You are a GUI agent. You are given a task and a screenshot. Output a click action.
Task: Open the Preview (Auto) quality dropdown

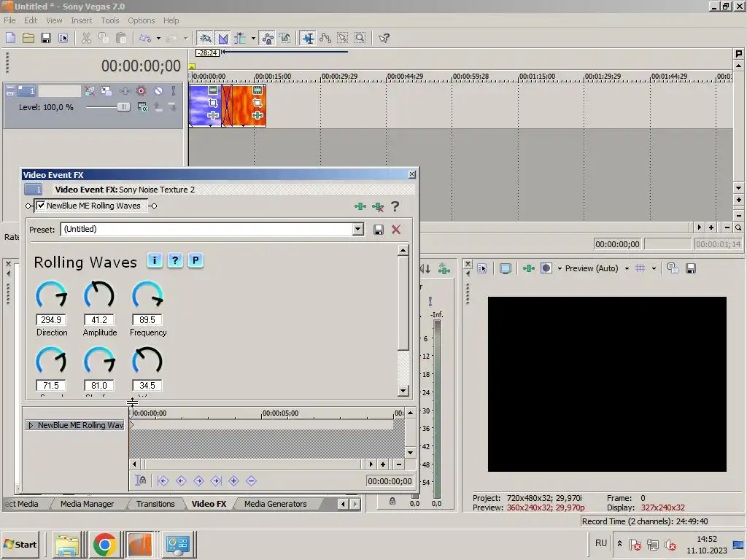[627, 268]
